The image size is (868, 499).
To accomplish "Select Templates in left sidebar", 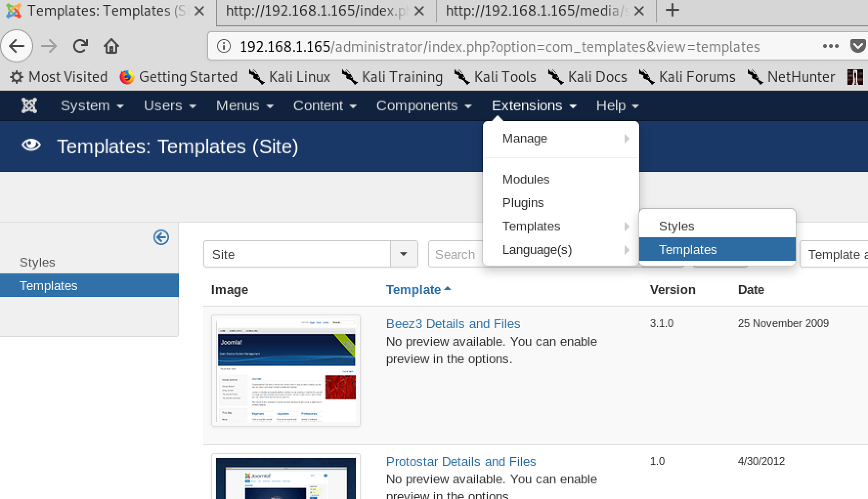I will pos(89,286).
